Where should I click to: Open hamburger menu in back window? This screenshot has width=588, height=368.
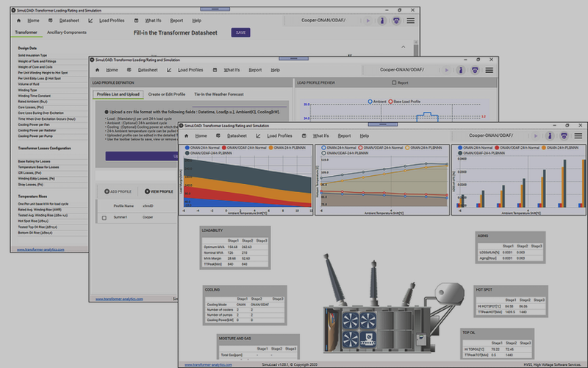(x=411, y=21)
